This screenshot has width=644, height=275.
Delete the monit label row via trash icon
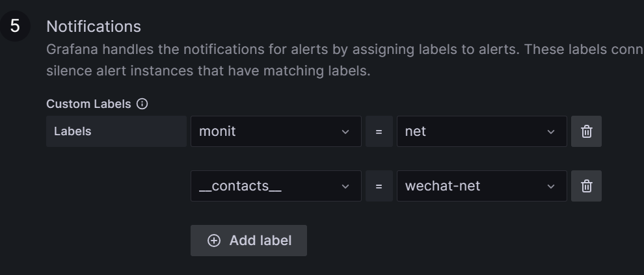(x=586, y=131)
